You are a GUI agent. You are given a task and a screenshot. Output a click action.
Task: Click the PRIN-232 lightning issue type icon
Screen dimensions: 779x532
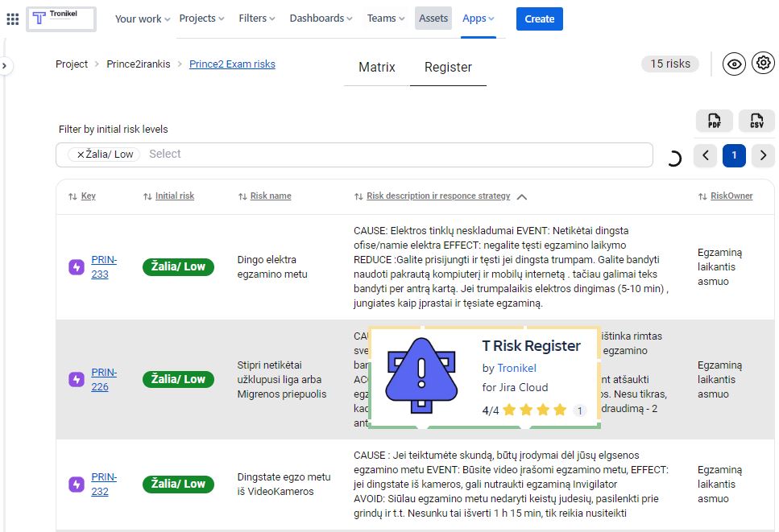pyautogui.click(x=77, y=485)
